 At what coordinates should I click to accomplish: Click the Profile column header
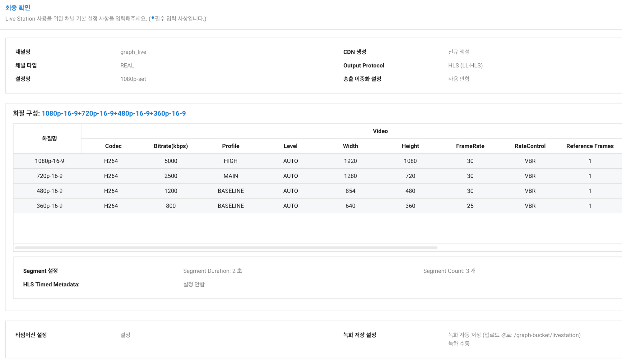230,146
